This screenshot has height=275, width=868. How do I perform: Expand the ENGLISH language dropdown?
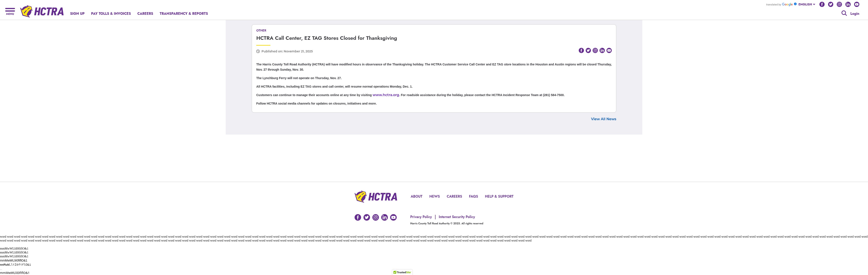pyautogui.click(x=806, y=4)
